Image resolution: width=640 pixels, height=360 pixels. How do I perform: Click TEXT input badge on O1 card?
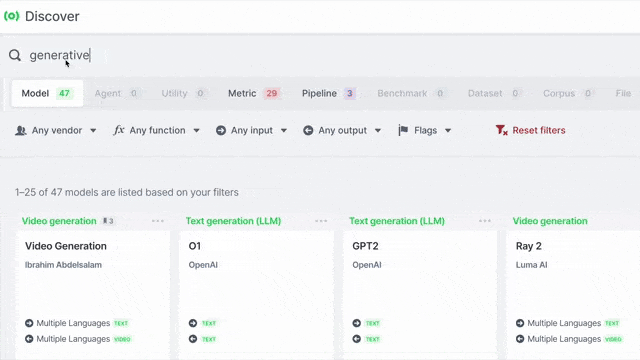coord(209,323)
